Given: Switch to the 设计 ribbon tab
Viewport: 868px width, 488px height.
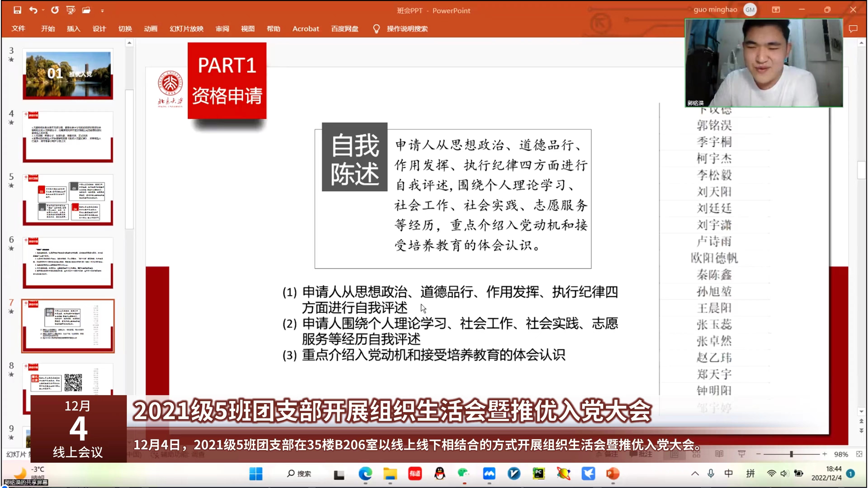Looking at the screenshot, I should [x=99, y=29].
